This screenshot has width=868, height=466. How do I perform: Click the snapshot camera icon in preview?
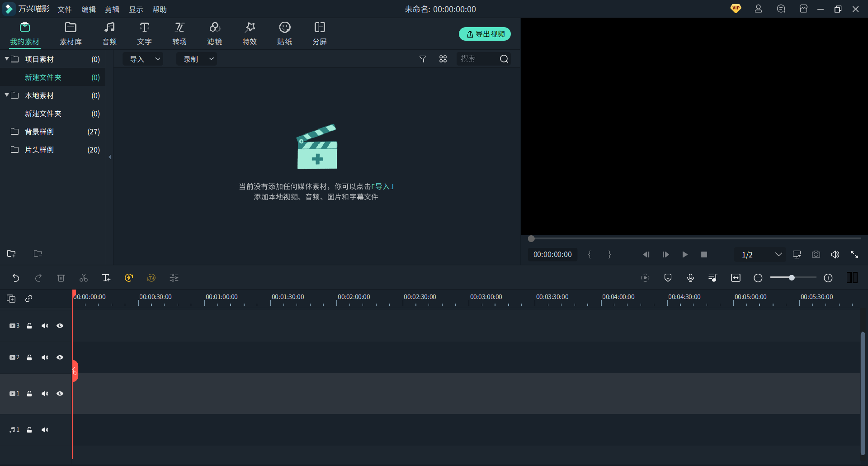[816, 255]
